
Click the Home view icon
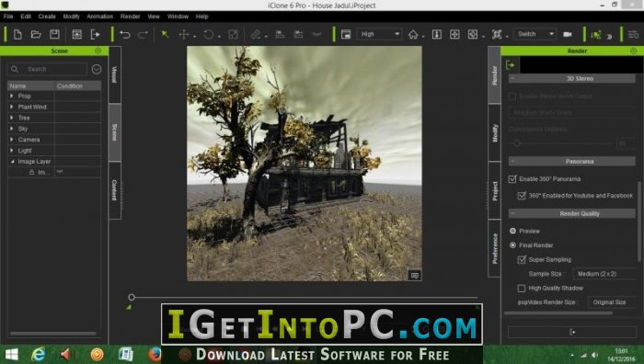click(x=413, y=35)
